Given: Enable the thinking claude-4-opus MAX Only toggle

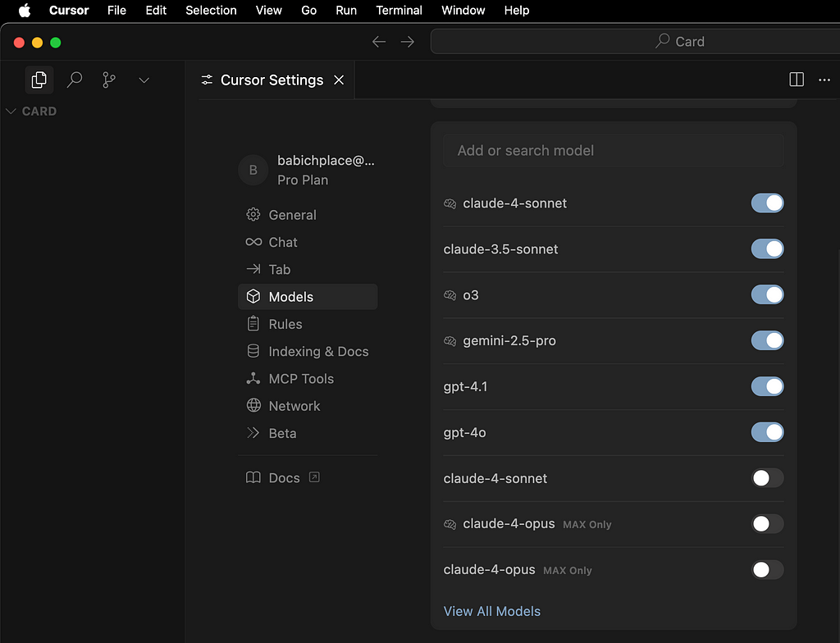Looking at the screenshot, I should pos(767,524).
